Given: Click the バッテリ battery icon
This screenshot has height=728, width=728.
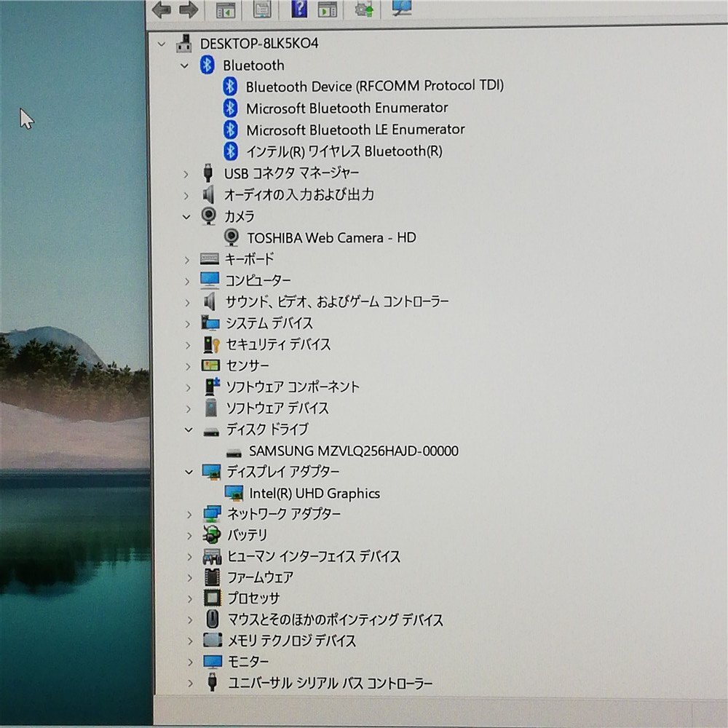Looking at the screenshot, I should [212, 535].
